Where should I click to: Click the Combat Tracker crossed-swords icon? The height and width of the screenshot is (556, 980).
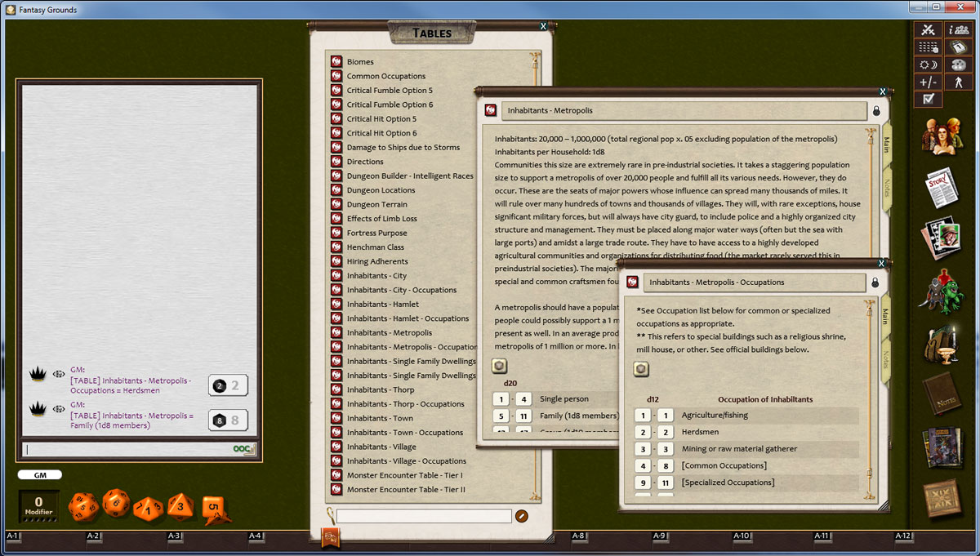tap(928, 30)
